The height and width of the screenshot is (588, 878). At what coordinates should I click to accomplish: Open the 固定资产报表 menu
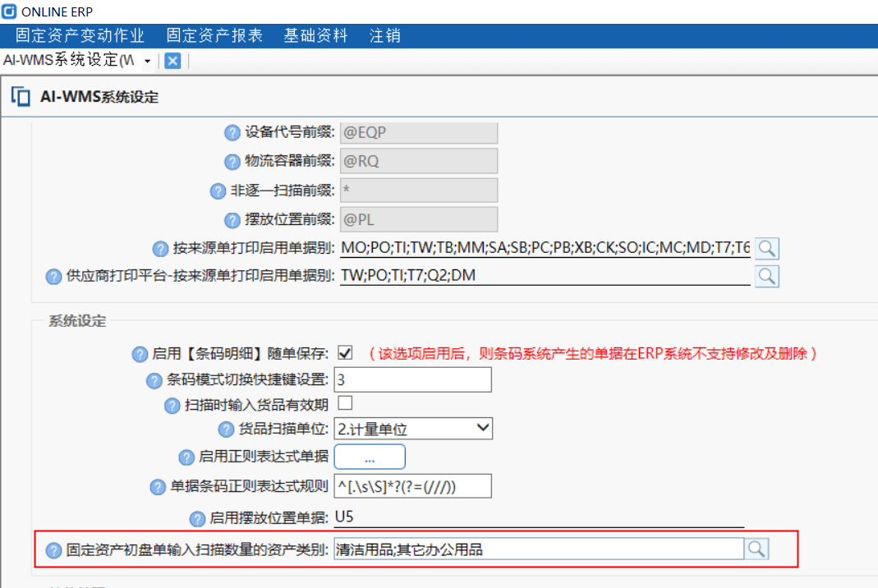tap(214, 36)
